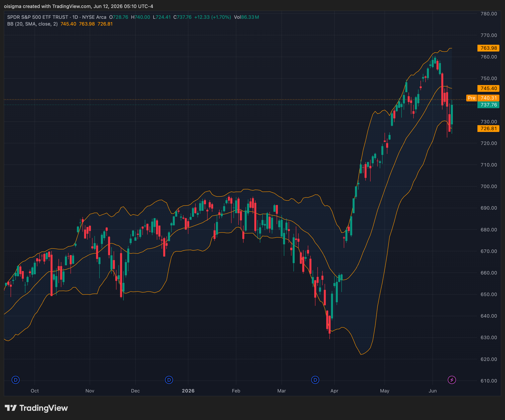Click the 745.40 basis price label
Viewport: 505px width, 420px height.
click(488, 88)
